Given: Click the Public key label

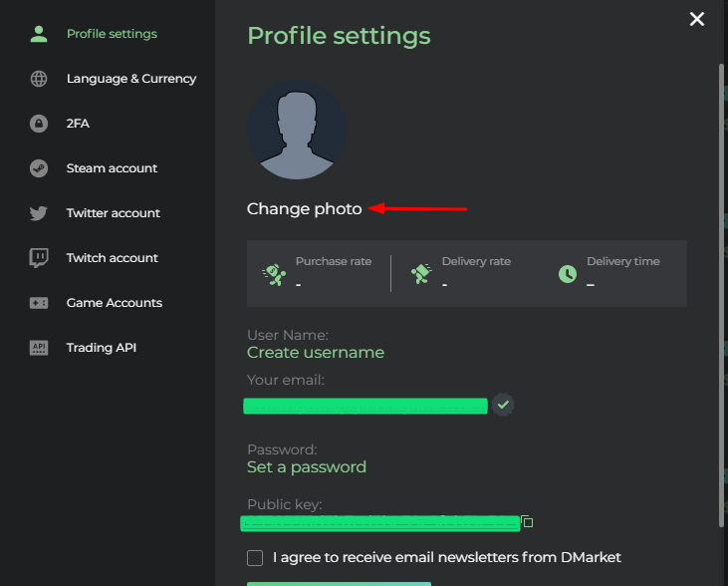Looking at the screenshot, I should (x=285, y=504).
